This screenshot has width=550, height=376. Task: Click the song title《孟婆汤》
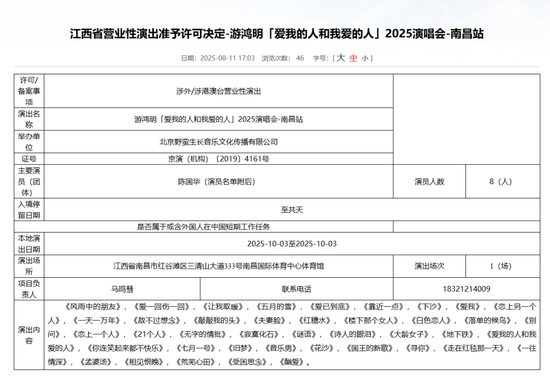(x=96, y=362)
